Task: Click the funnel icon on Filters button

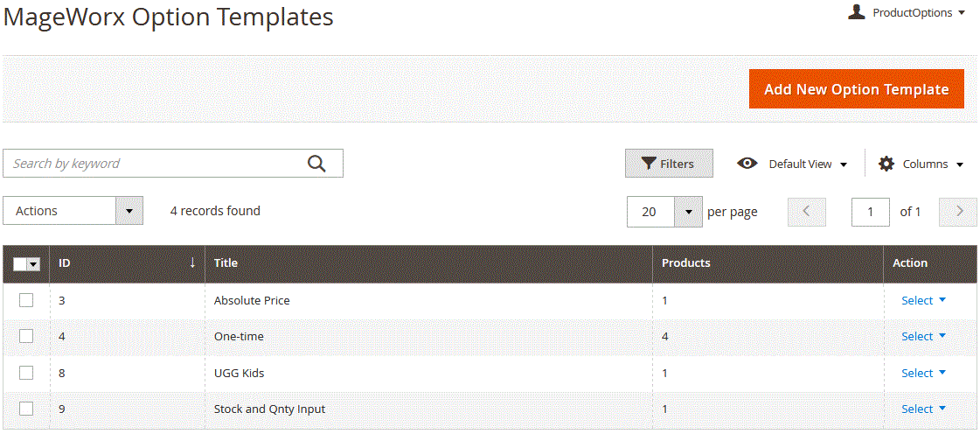Action: coord(650,164)
